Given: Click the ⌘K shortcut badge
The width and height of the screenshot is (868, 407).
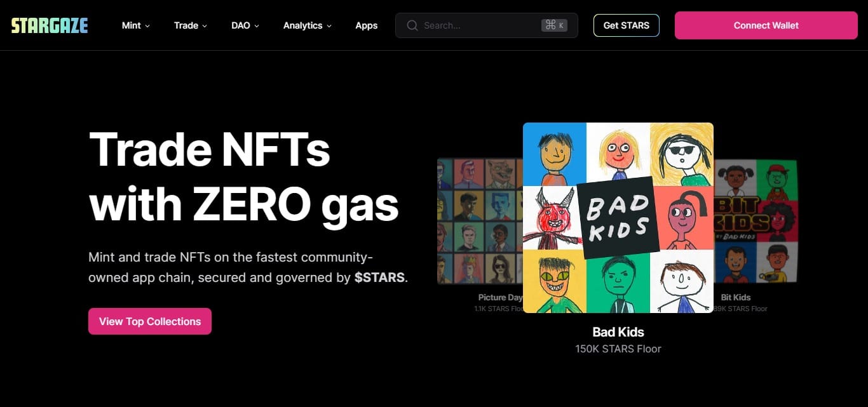Looking at the screenshot, I should coord(554,25).
